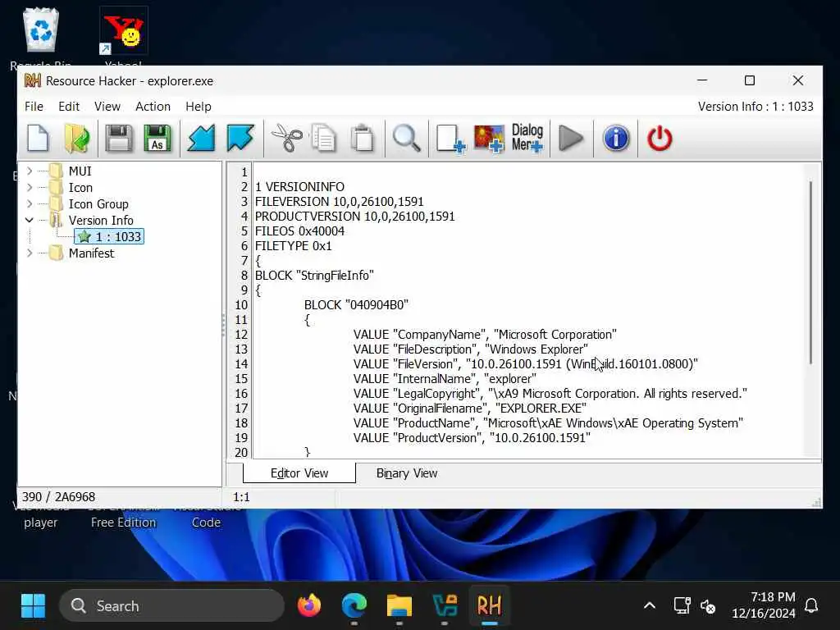Click the Save As floppy icon

(157, 138)
